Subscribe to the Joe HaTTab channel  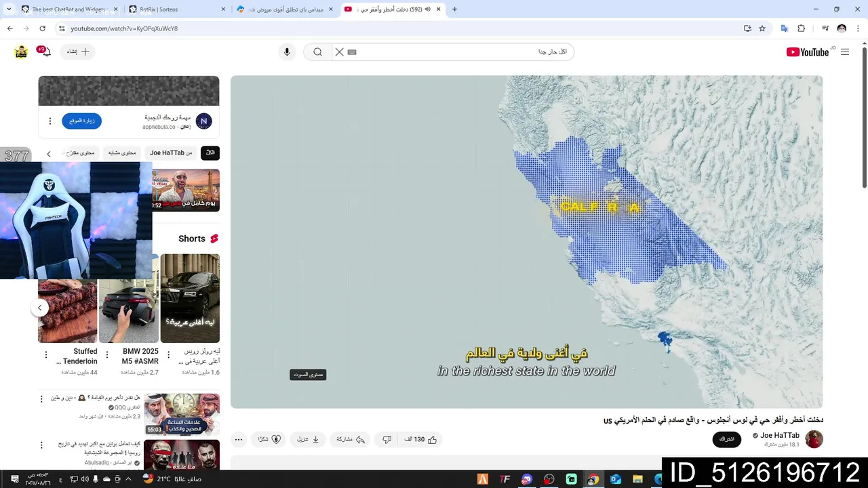[x=727, y=439]
